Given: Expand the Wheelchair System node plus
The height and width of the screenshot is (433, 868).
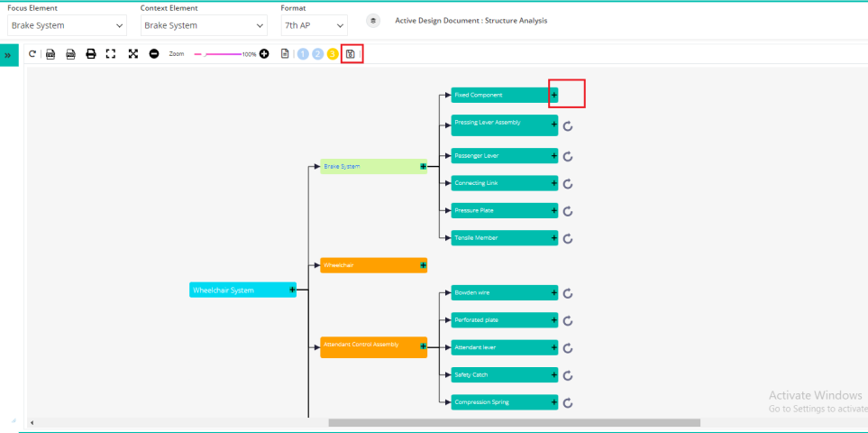Looking at the screenshot, I should point(292,290).
